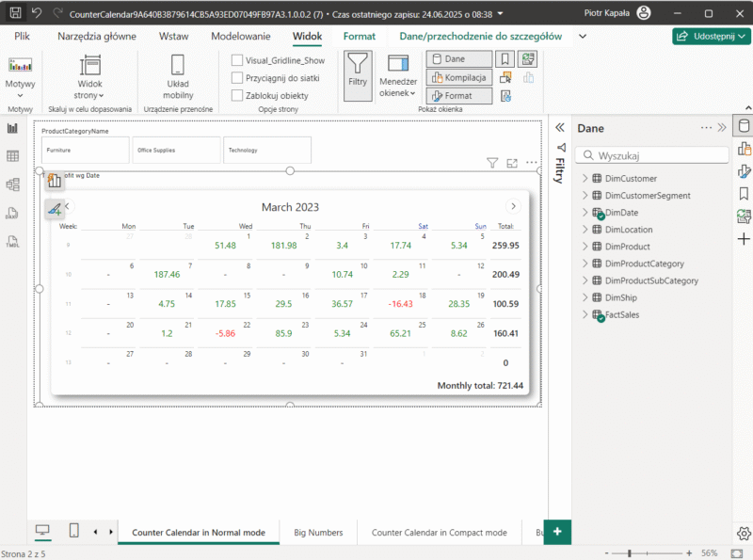Open the Model view in left sidebar
This screenshot has height=560, width=753.
tap(13, 184)
